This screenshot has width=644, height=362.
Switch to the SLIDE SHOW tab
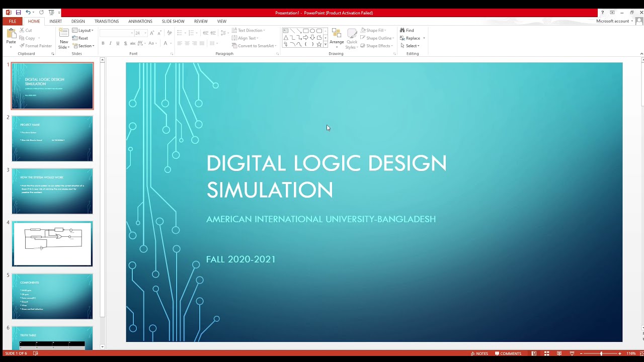click(173, 21)
